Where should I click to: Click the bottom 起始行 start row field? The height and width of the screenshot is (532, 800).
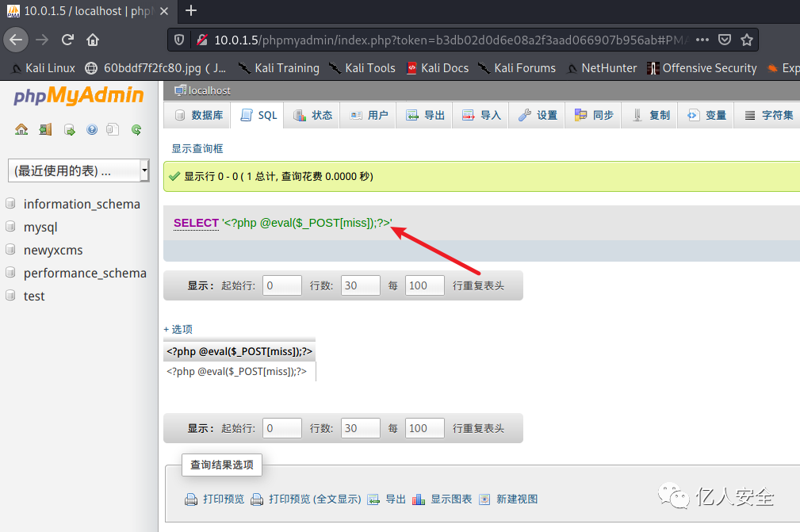click(x=282, y=428)
